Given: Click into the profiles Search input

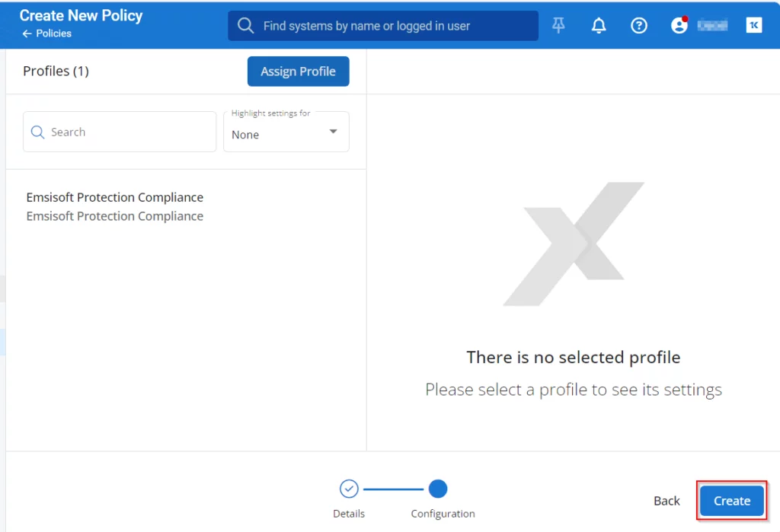Looking at the screenshot, I should [x=129, y=132].
